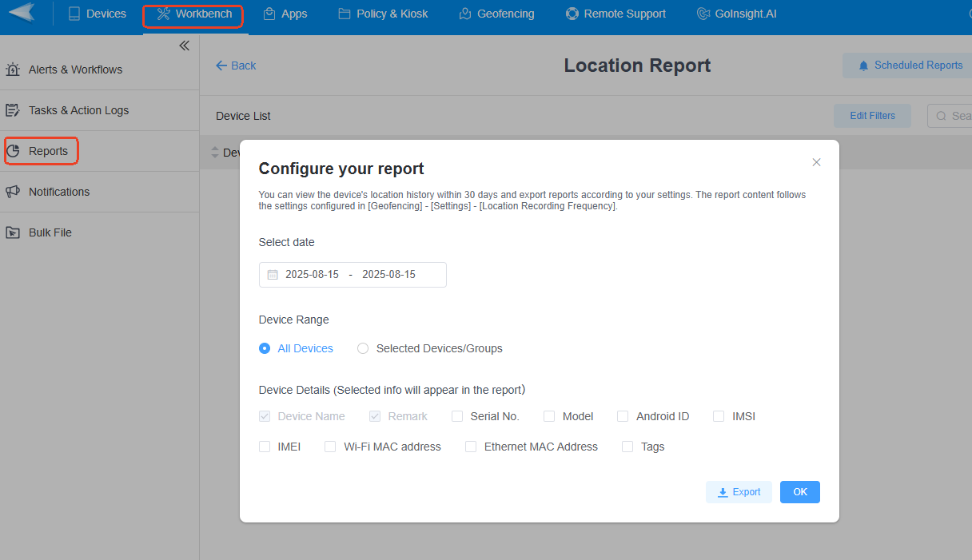This screenshot has width=972, height=560.
Task: Click the calendar icon in the date field
Action: click(273, 274)
